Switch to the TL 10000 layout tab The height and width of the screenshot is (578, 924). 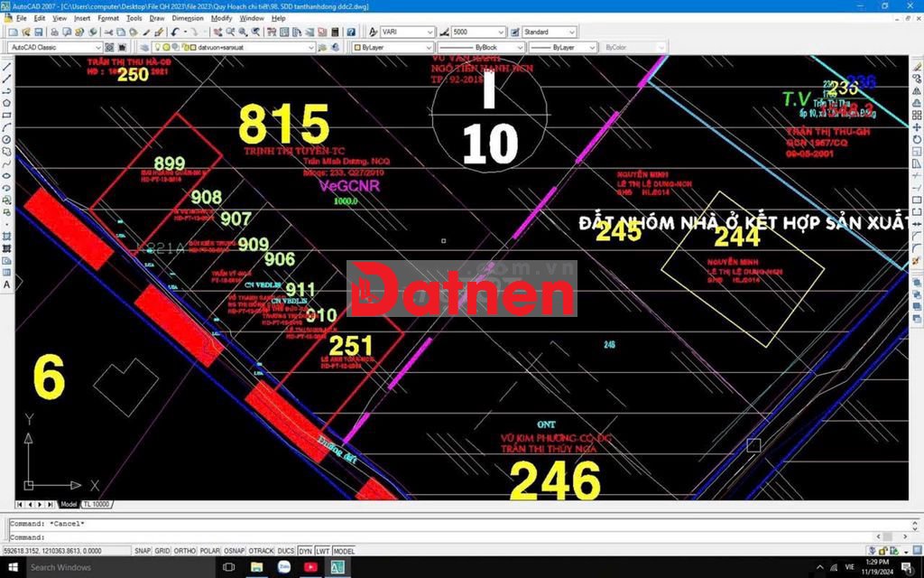(x=97, y=504)
